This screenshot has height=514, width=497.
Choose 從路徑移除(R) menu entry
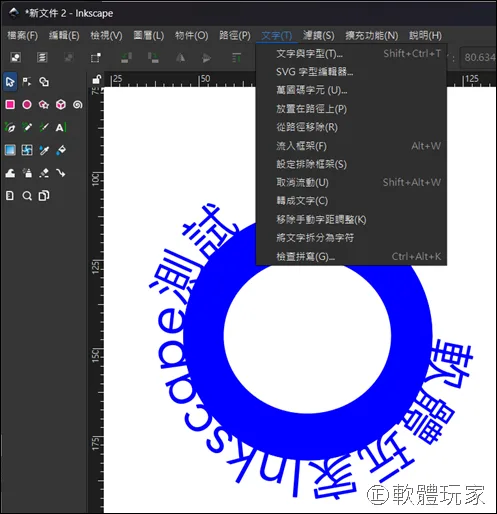click(351, 127)
